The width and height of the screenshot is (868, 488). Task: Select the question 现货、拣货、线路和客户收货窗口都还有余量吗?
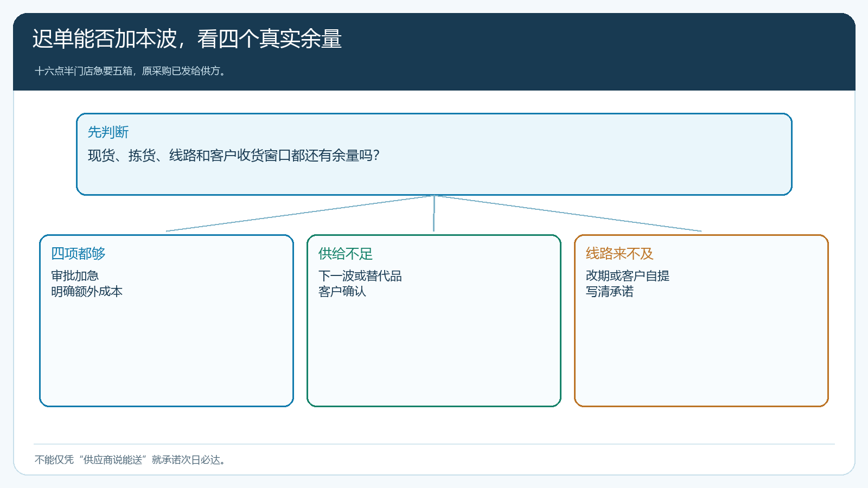[234, 156]
